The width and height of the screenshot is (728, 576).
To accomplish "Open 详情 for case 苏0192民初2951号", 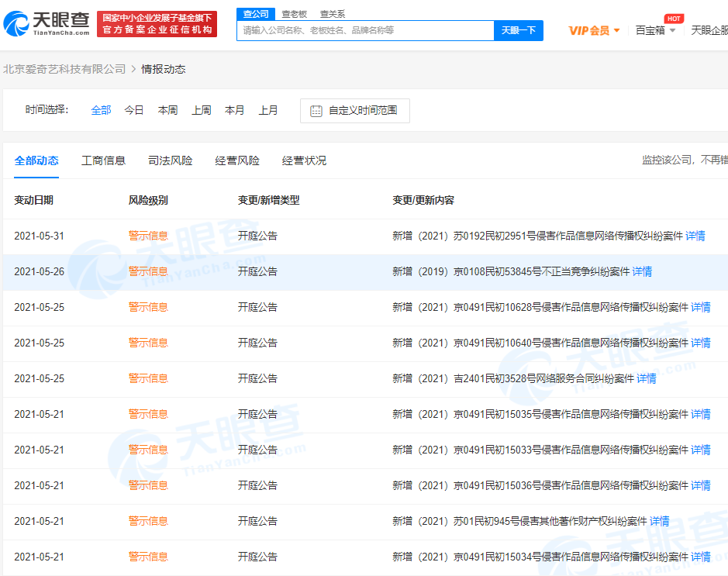I will click(x=695, y=236).
